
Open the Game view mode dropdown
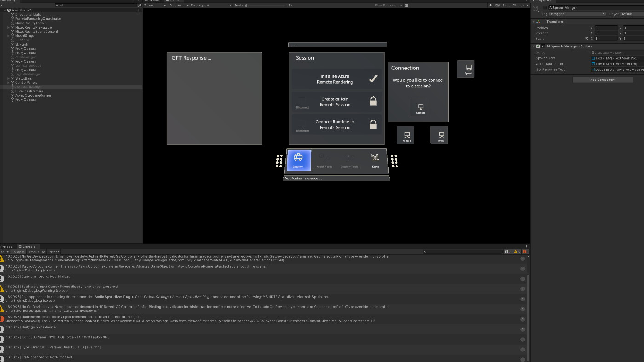click(155, 5)
